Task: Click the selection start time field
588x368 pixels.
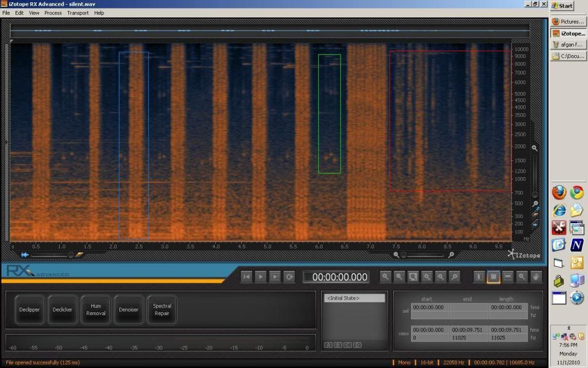Action: (430, 307)
